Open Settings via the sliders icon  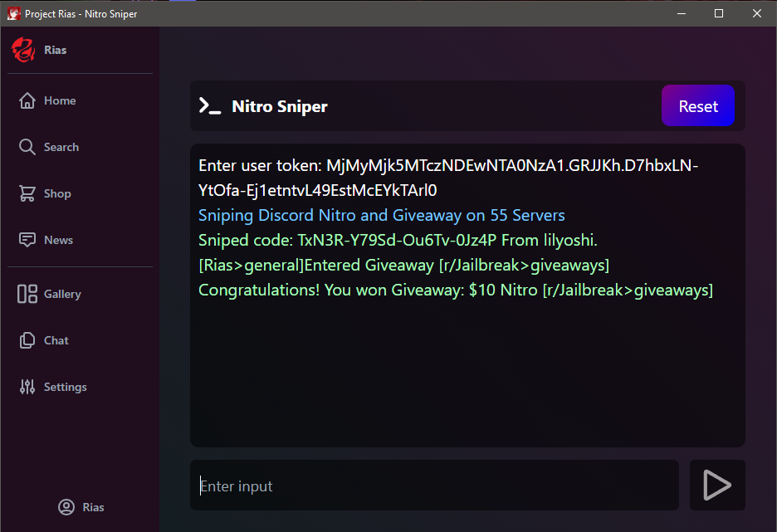tap(27, 387)
